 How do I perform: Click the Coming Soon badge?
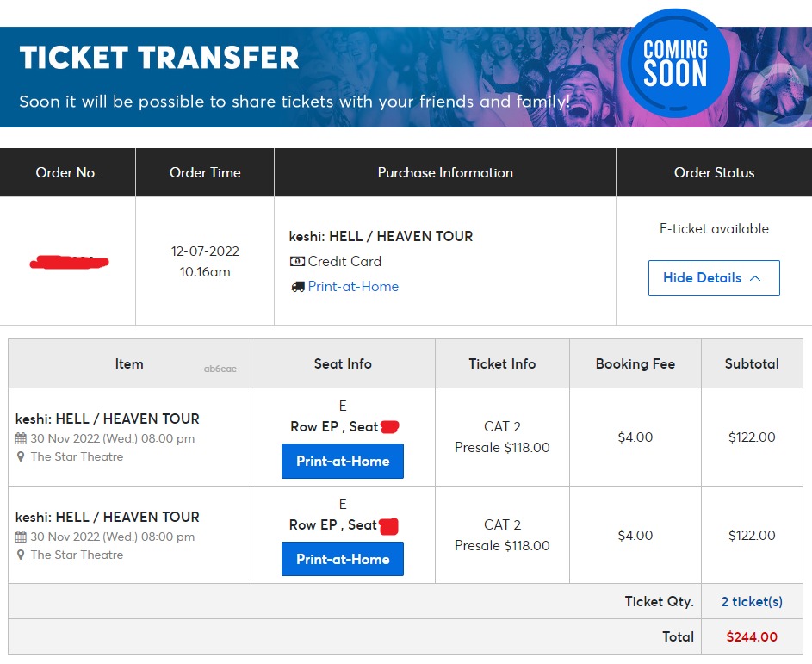(675, 63)
